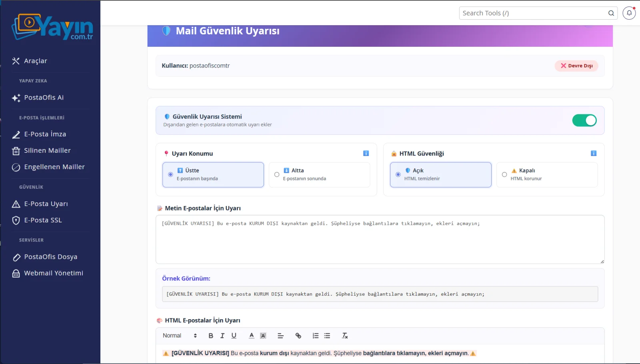This screenshot has width=640, height=364.
Task: Insert a bullet list
Action: (327, 336)
